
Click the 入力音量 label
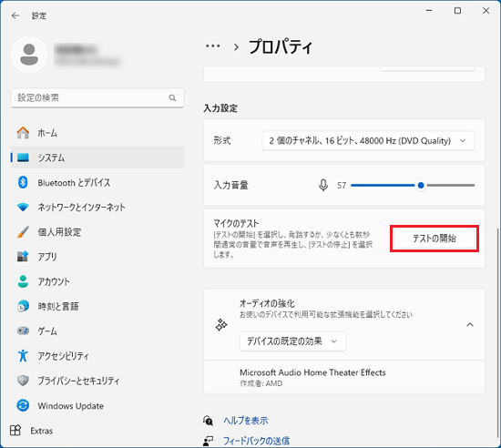(231, 185)
